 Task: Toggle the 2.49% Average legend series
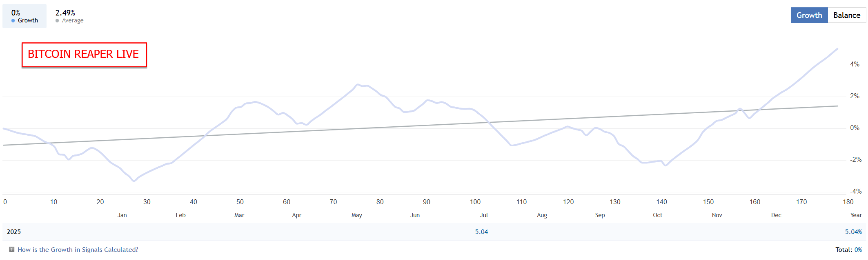(69, 16)
